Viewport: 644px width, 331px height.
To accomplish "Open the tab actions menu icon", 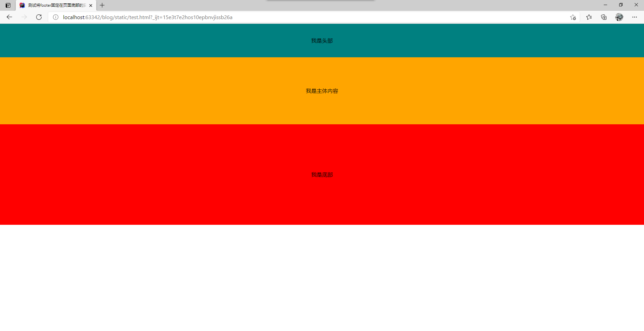I will click(x=8, y=5).
